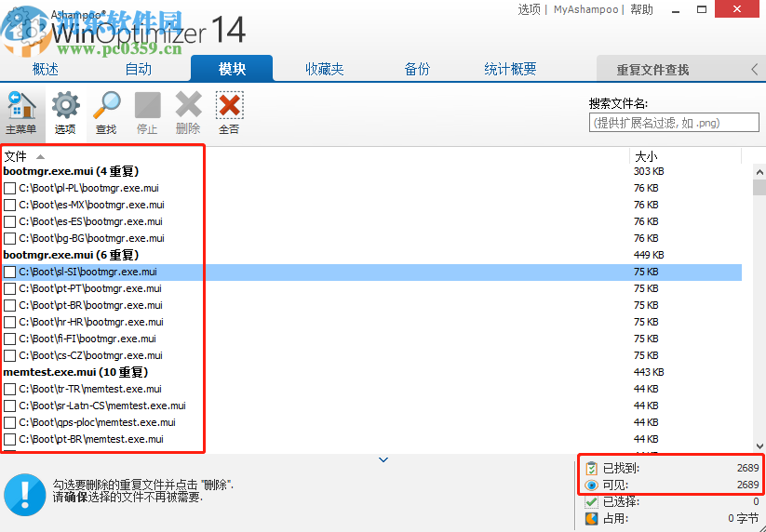This screenshot has height=532, width=766.
Task: Switch to the 概述 tab
Action: 46,70
